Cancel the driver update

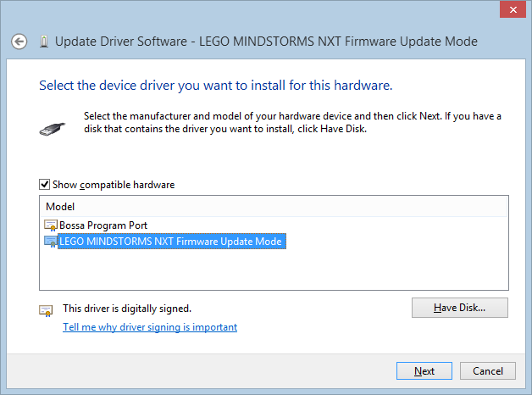click(x=488, y=371)
